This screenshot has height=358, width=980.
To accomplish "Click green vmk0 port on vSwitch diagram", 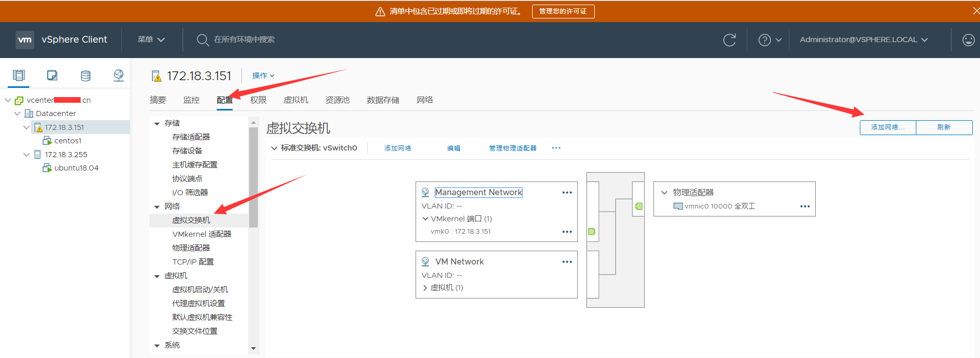I will [592, 232].
